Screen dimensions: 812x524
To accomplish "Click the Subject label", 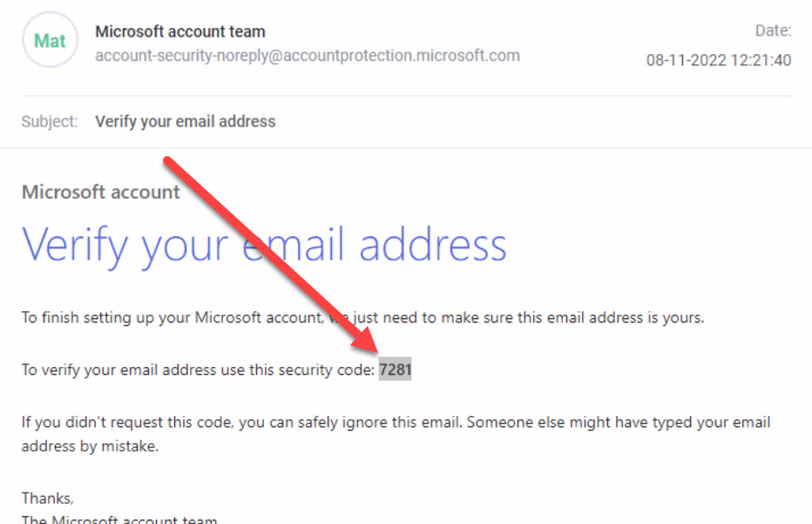I will click(50, 121).
